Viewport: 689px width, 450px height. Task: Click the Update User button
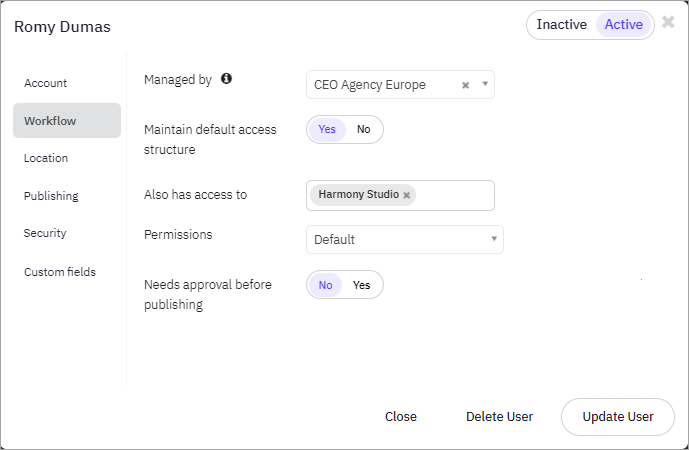pyautogui.click(x=618, y=417)
